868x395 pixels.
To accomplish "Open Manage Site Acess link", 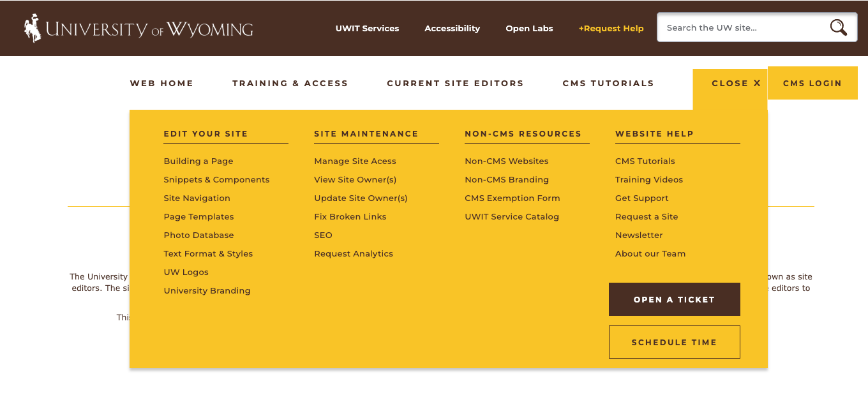I will tap(355, 161).
